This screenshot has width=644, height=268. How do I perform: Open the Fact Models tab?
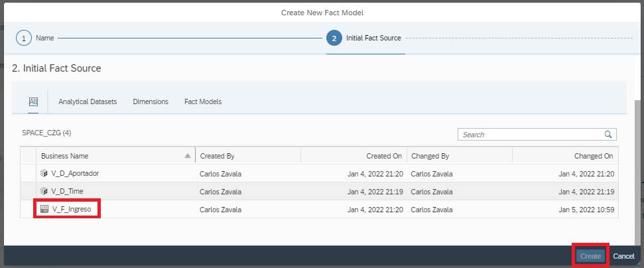pos(203,101)
